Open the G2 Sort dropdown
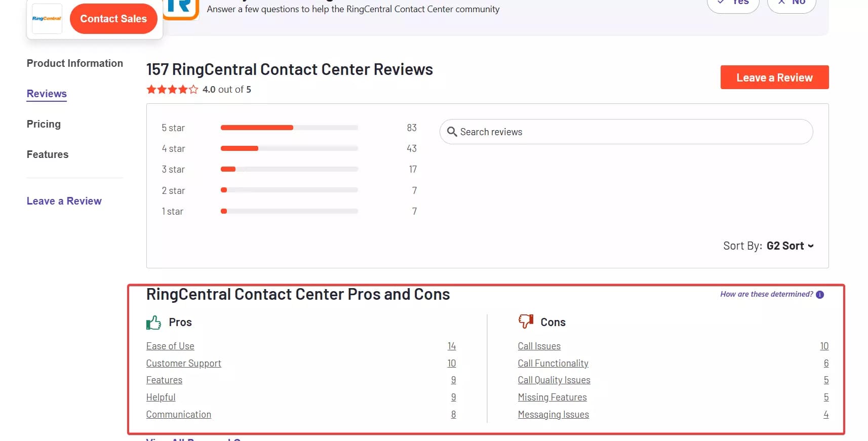 [789, 246]
